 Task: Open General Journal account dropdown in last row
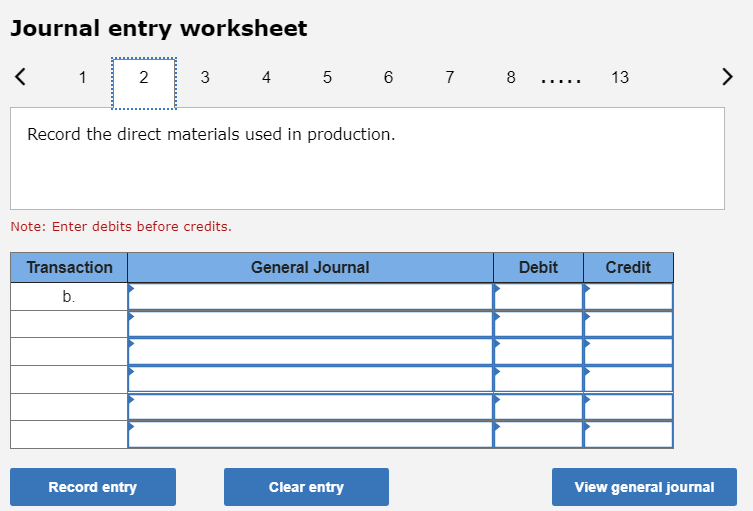pos(310,435)
